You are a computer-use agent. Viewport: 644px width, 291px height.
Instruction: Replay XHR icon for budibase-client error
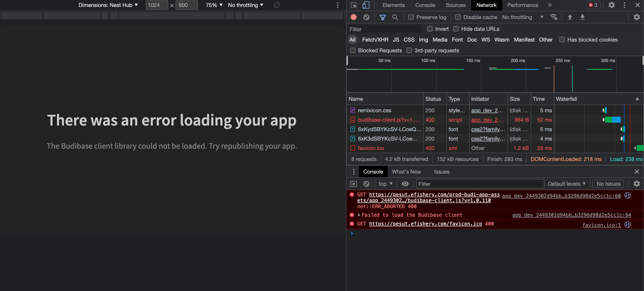pos(627,195)
